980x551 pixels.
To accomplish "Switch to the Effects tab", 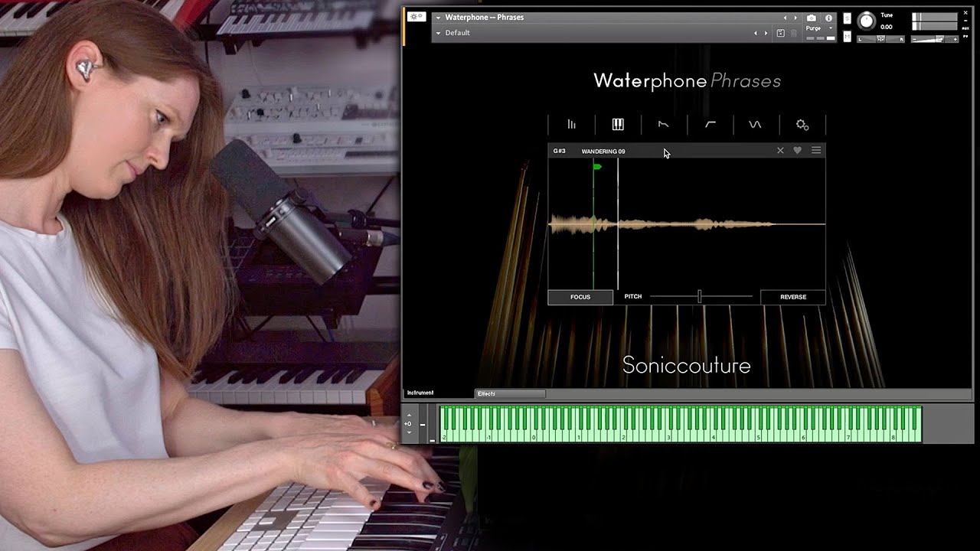I will point(510,393).
